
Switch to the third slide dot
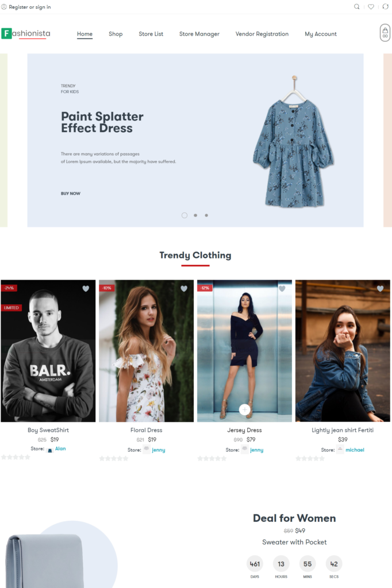(206, 215)
